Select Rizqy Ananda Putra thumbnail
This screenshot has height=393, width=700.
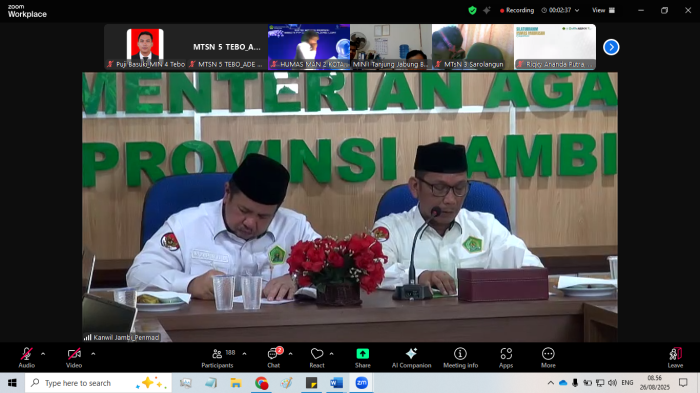555,47
